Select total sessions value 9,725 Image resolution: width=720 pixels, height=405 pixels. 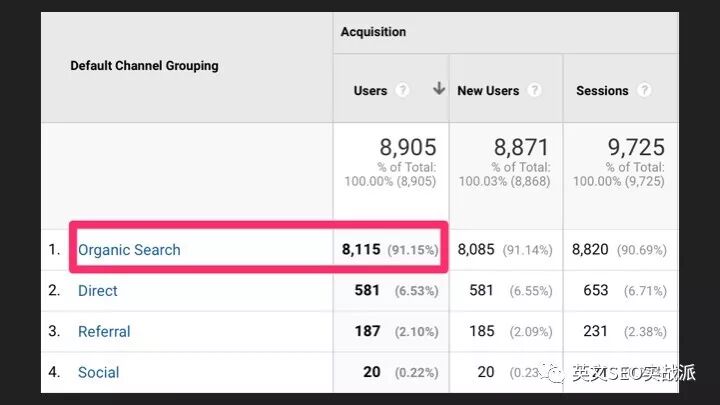pos(636,147)
